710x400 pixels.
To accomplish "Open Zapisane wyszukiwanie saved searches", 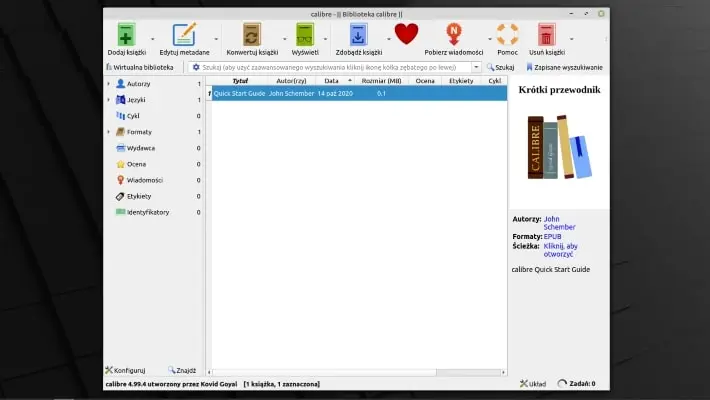I will 565,67.
